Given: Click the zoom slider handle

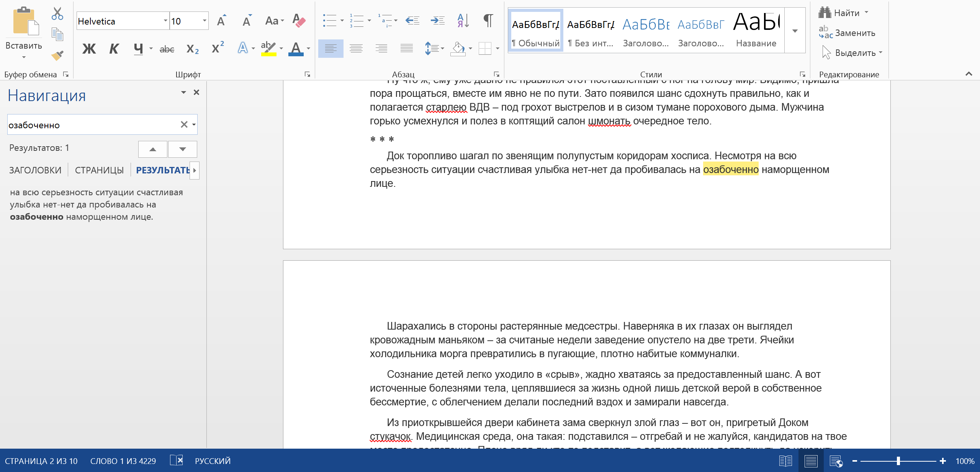Looking at the screenshot, I should (x=898, y=461).
